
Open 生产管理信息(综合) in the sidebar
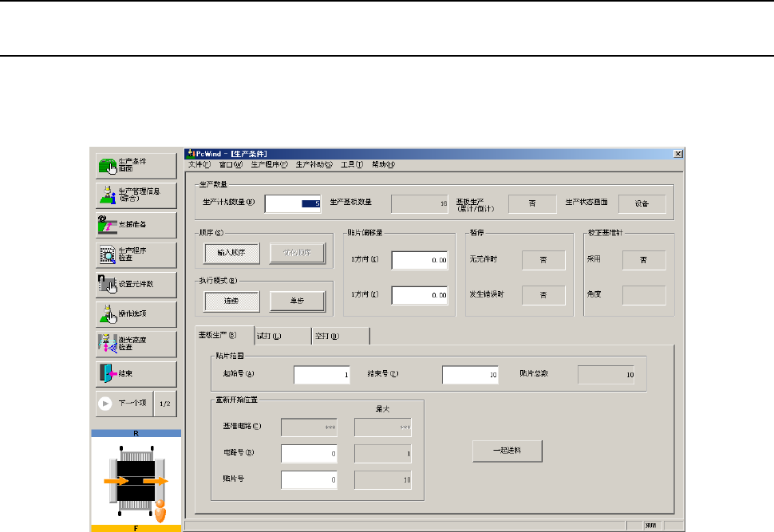(x=136, y=195)
